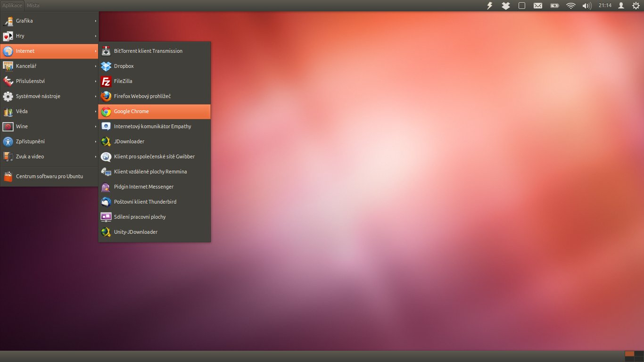Expand the Hry submenu arrow
Viewport: 644px width, 362px height.
[96, 36]
